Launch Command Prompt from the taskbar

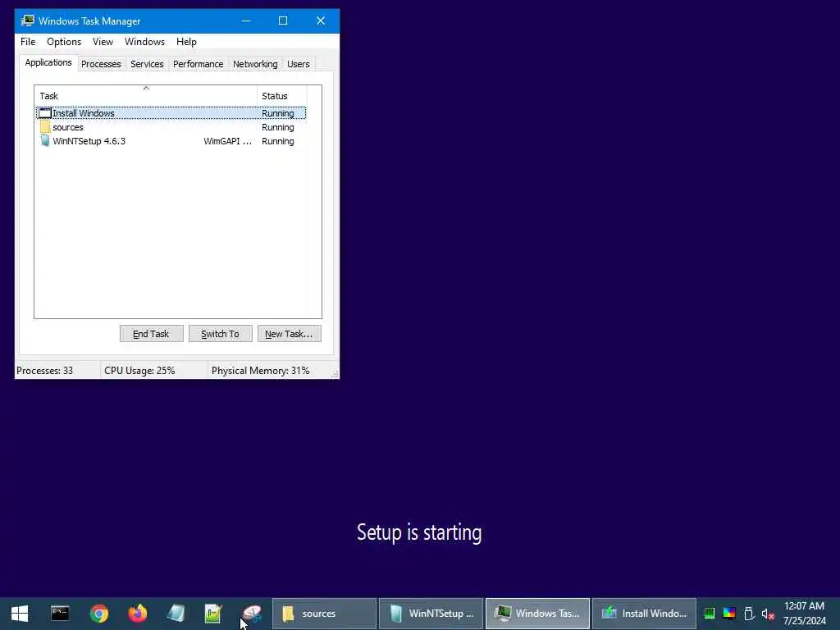[x=59, y=613]
